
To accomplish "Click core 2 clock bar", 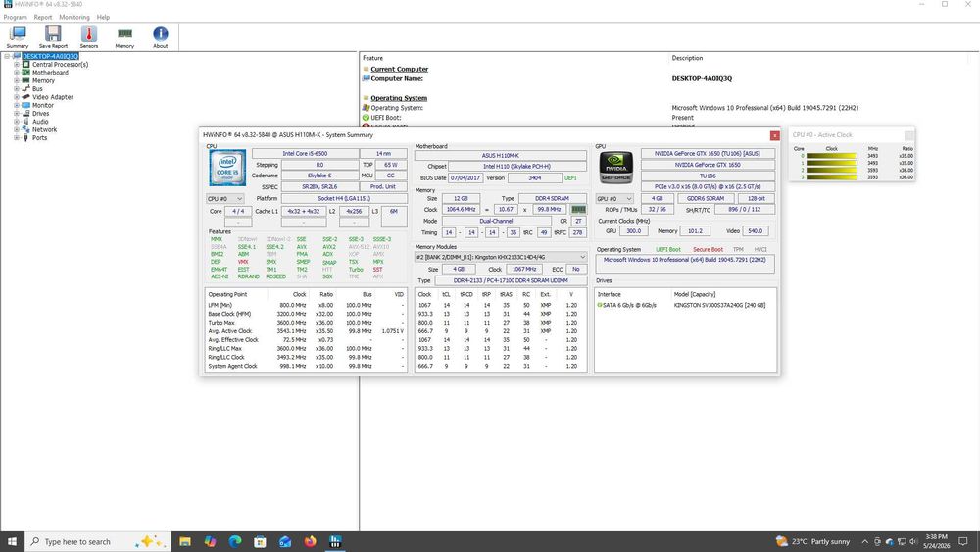I will tap(831, 170).
